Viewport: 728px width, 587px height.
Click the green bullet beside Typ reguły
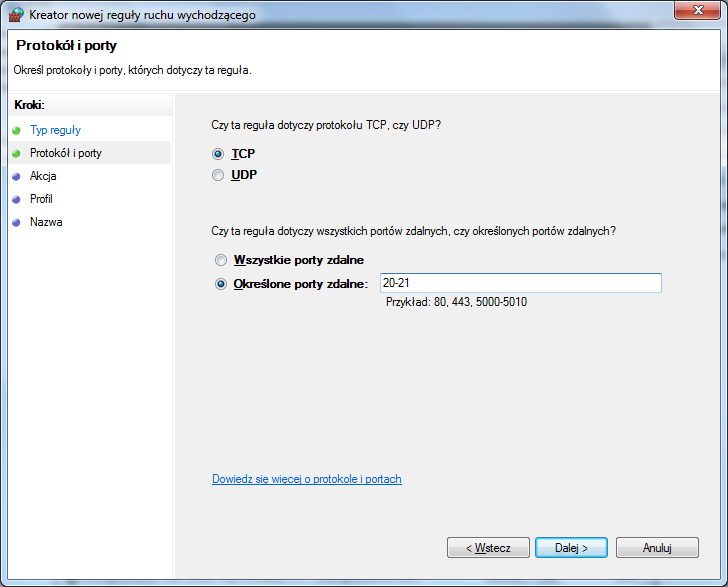pos(16,130)
